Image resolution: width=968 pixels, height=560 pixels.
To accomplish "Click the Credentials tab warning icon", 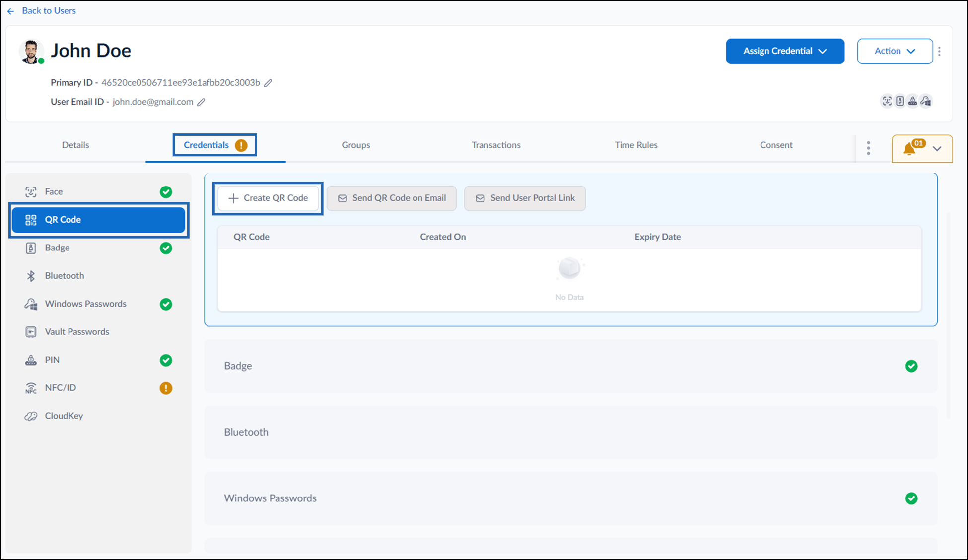I will point(241,145).
